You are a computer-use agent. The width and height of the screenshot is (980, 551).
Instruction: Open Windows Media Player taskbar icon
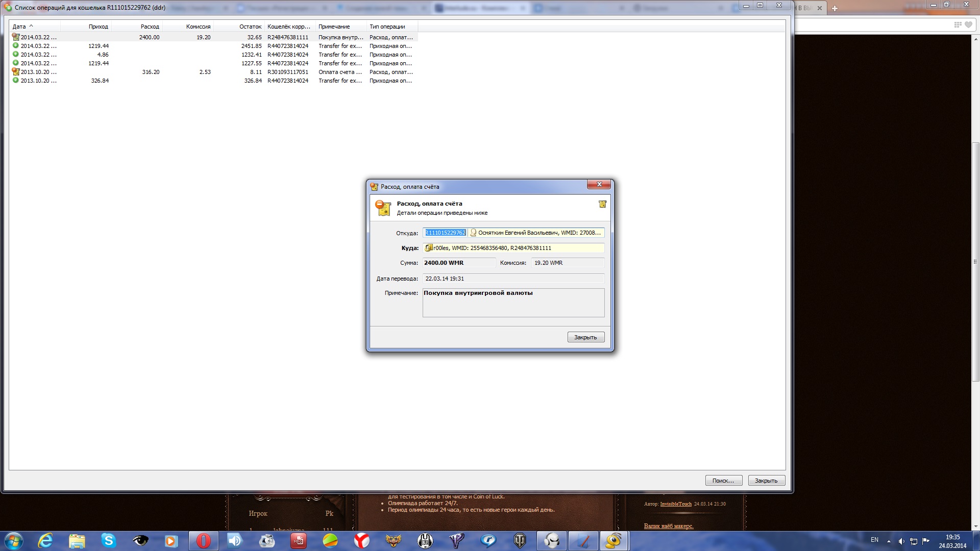coord(171,541)
